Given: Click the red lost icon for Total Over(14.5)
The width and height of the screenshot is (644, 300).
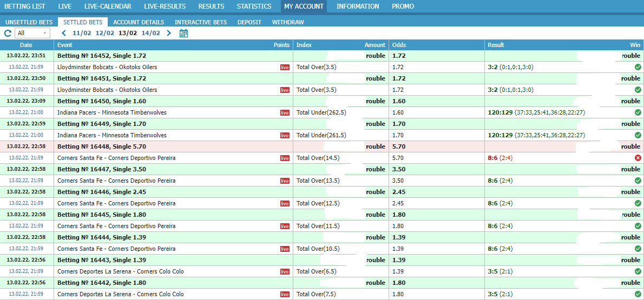Looking at the screenshot, I should point(638,158).
